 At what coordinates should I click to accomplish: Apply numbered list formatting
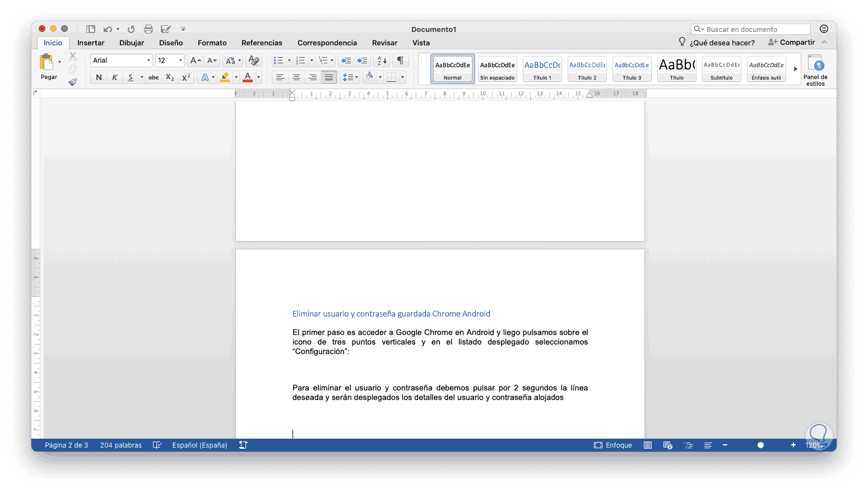301,61
